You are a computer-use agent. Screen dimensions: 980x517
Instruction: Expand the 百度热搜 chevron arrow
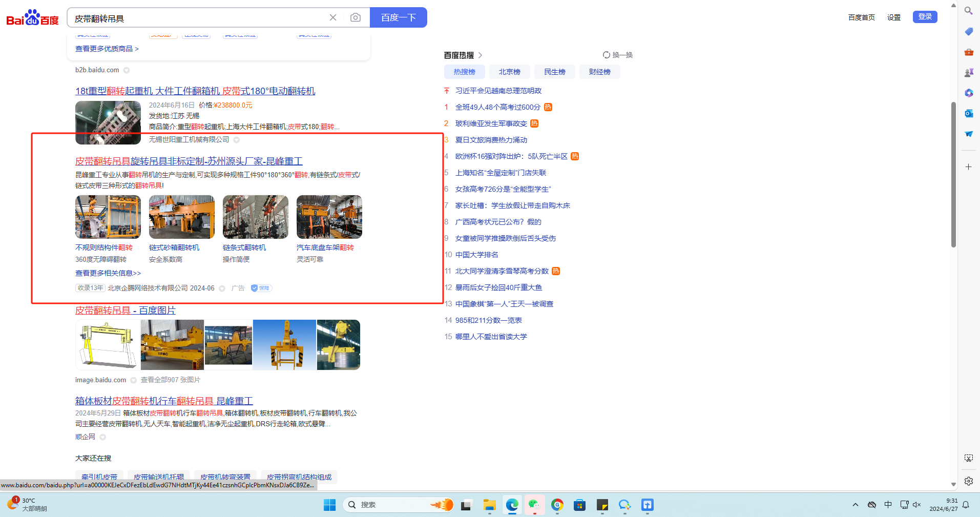pyautogui.click(x=480, y=55)
